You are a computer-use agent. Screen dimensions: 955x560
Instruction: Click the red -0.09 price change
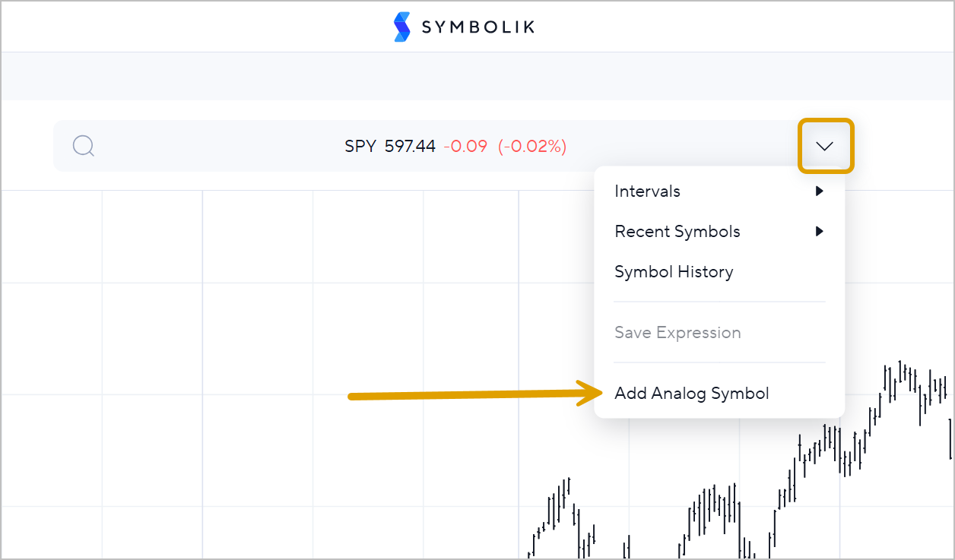pyautogui.click(x=465, y=146)
